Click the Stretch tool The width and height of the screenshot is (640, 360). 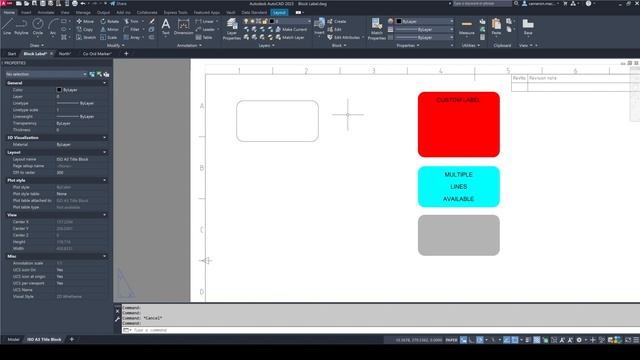click(86, 37)
